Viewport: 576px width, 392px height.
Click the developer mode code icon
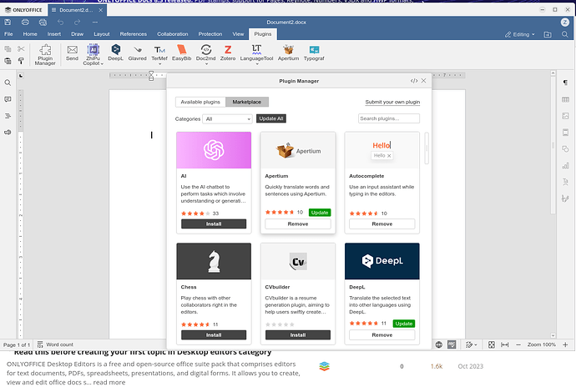(414, 81)
